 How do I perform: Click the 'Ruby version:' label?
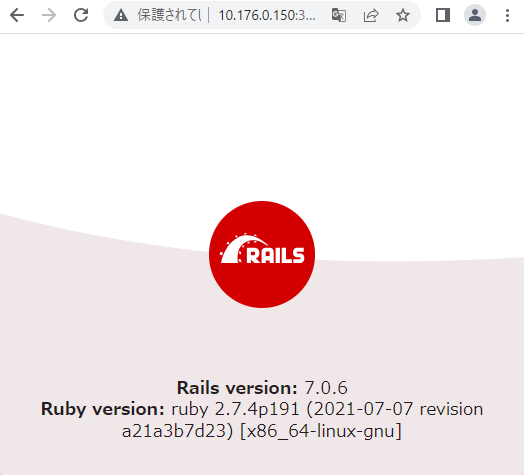coord(103,409)
